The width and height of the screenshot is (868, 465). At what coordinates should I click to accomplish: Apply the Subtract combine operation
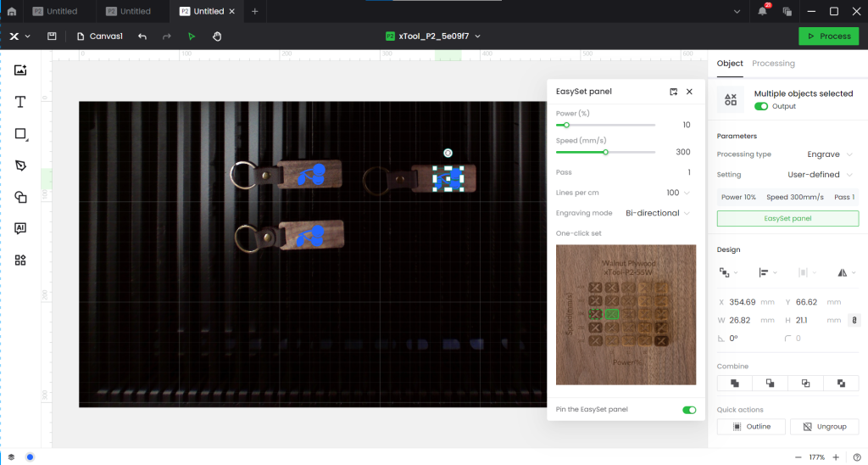click(770, 383)
